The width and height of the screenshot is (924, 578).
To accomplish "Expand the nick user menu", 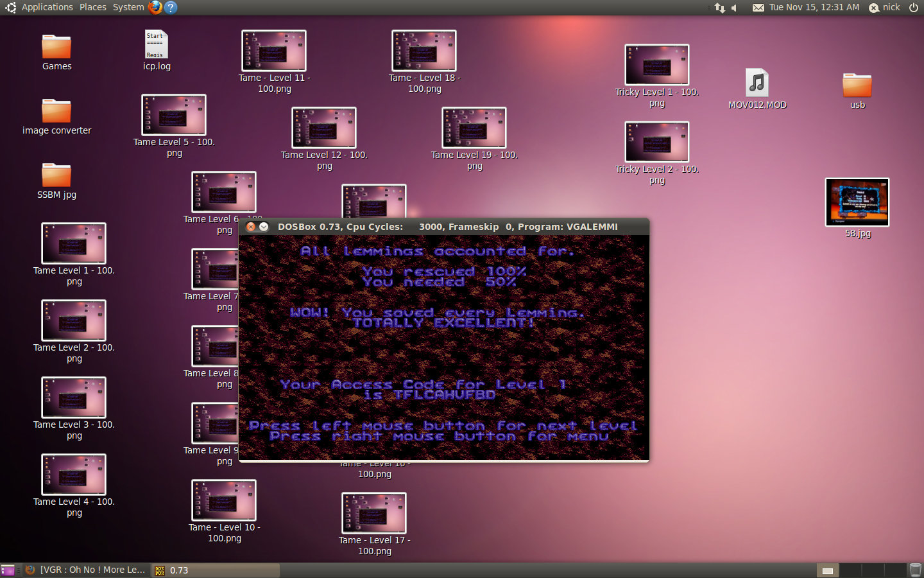I will (884, 7).
